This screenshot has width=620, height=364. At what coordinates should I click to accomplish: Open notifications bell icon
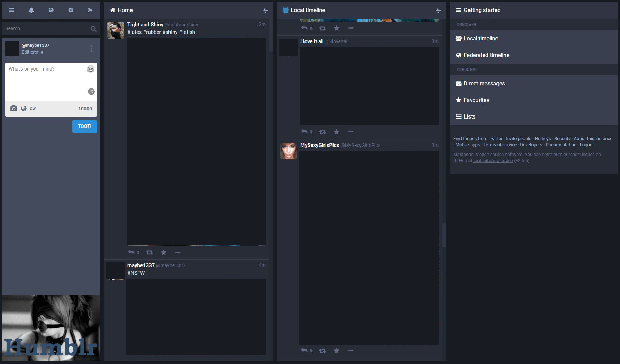(x=31, y=10)
